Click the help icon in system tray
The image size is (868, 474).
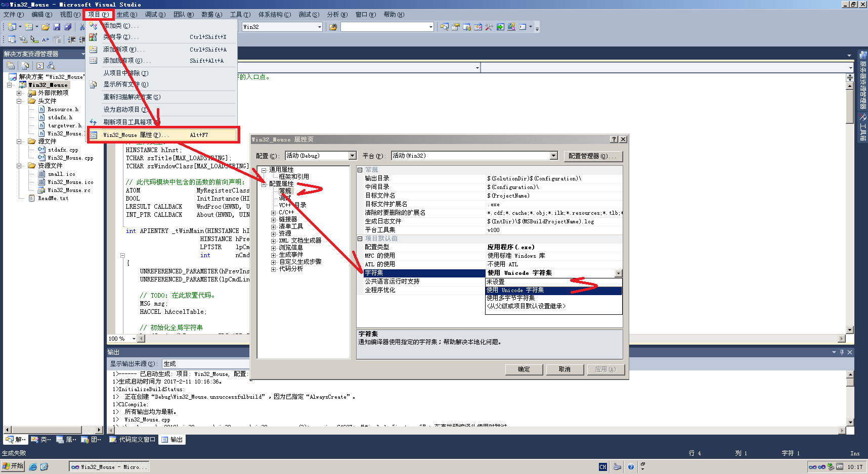(x=631, y=466)
